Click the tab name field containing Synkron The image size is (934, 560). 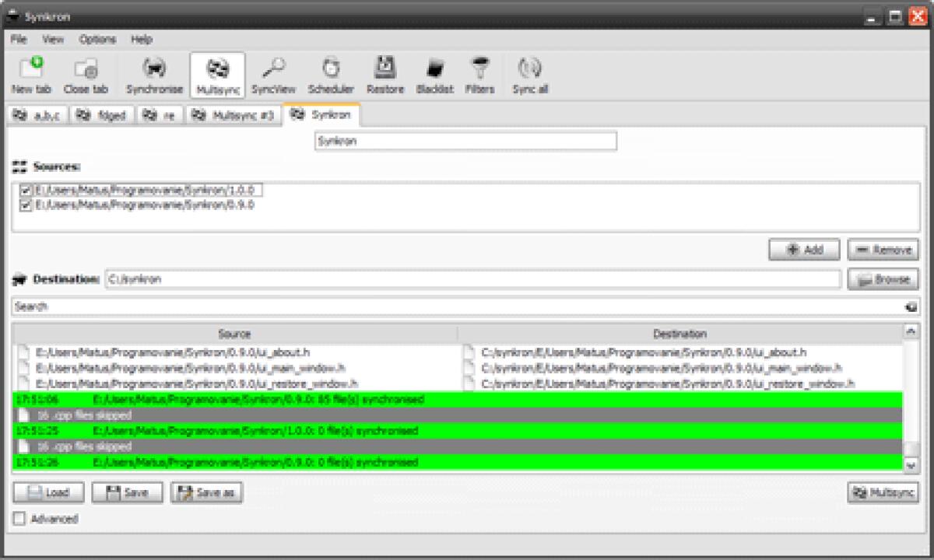click(465, 142)
